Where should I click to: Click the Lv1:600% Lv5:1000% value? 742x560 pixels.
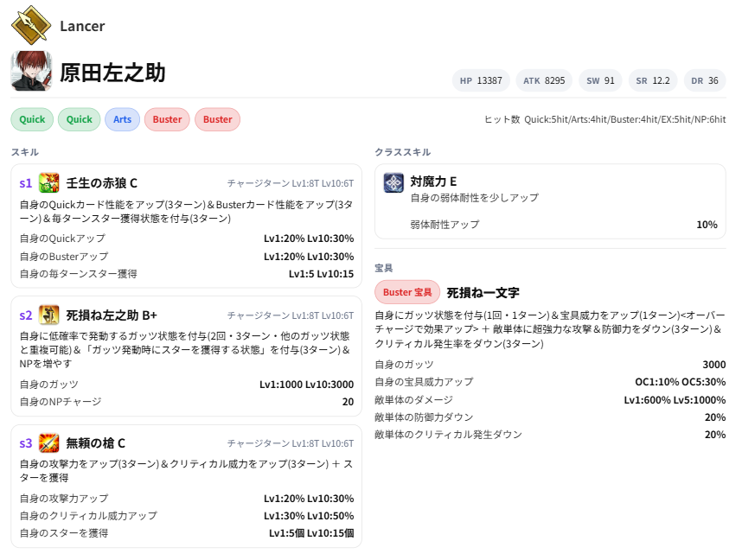(x=675, y=400)
